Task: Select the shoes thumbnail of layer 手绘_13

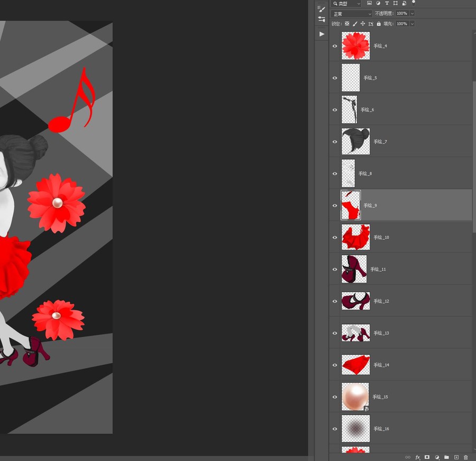Action: (355, 333)
